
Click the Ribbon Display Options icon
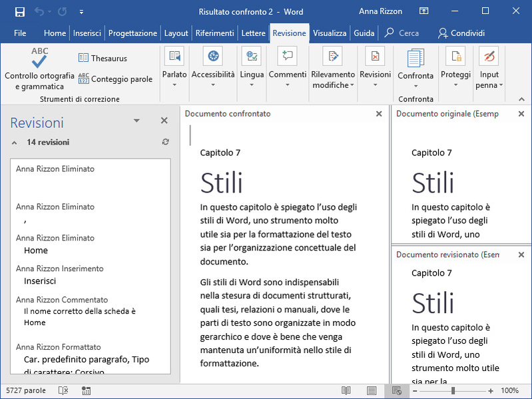point(423,11)
